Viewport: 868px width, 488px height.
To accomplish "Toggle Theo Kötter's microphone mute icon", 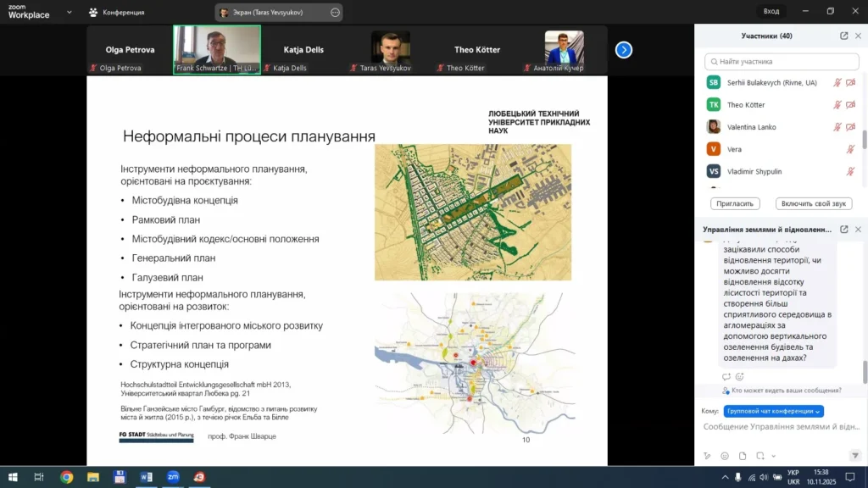I will coord(837,105).
